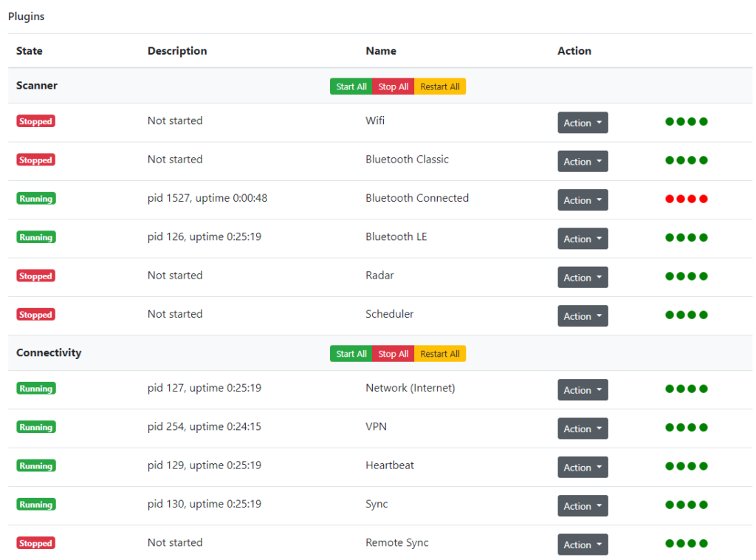This screenshot has height=560, width=756.
Task: Click red status dots for Bluetooth Connected
Action: point(686,199)
